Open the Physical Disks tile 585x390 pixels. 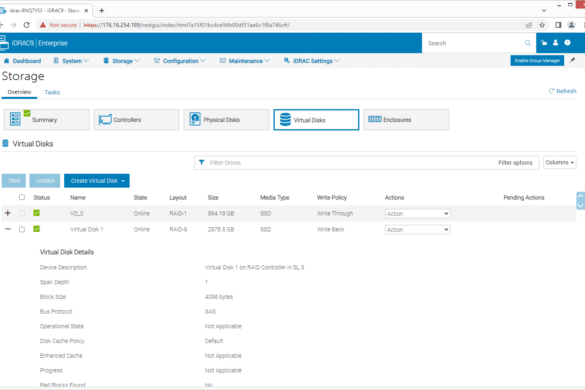(x=226, y=120)
